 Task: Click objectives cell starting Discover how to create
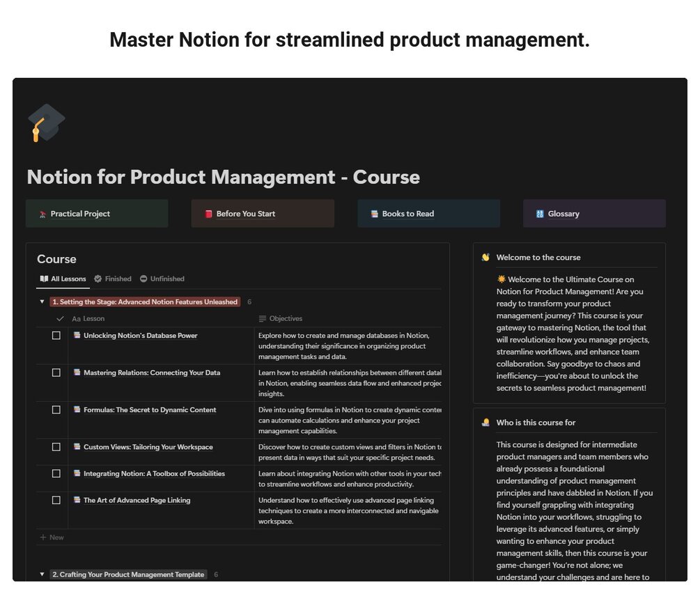pyautogui.click(x=348, y=452)
